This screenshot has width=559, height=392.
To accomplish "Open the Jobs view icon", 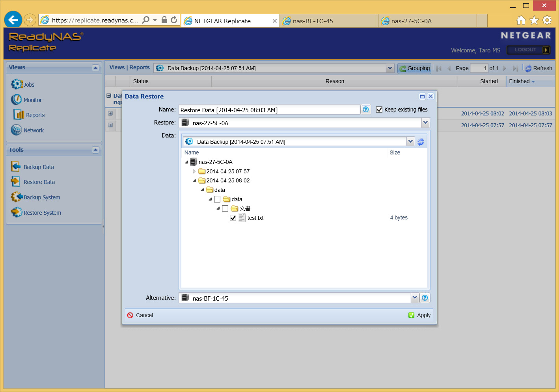I will click(17, 84).
